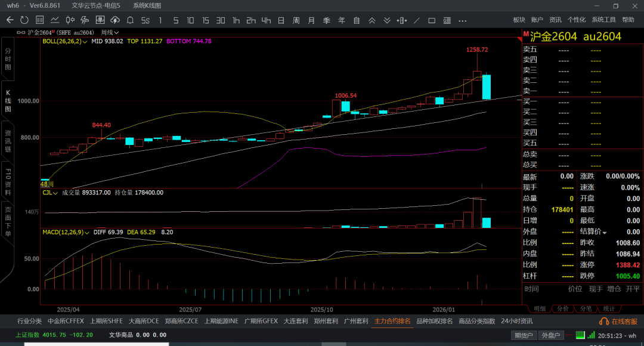Image resolution: width=644 pixels, height=346 pixels.
Task: Choose the 1h period
Action: click(x=236, y=20)
